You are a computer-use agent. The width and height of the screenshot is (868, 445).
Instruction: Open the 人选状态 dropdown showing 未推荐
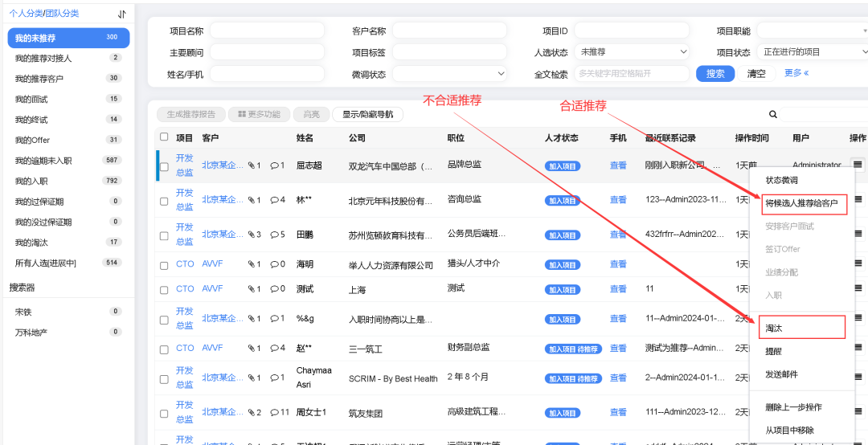point(632,52)
